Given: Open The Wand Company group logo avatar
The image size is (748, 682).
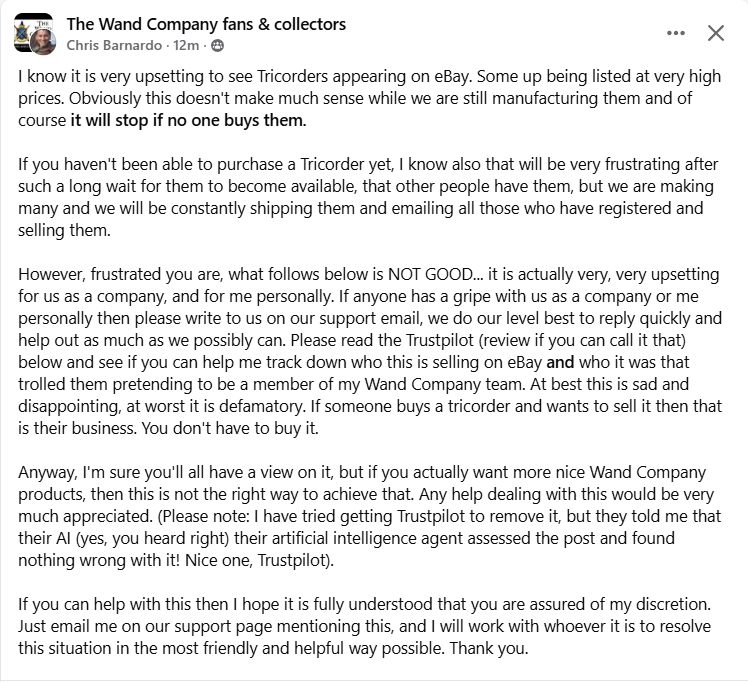Looking at the screenshot, I should point(30,30).
